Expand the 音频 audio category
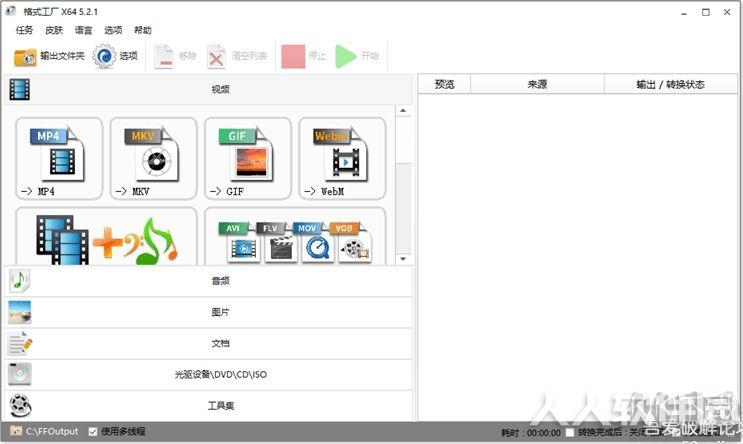The height and width of the screenshot is (444, 743). tap(208, 281)
